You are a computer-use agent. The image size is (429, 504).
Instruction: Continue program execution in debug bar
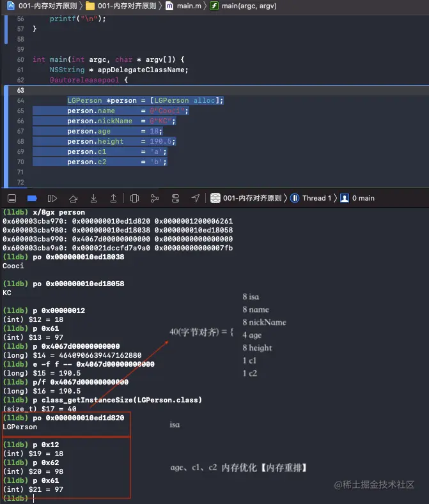click(x=52, y=198)
